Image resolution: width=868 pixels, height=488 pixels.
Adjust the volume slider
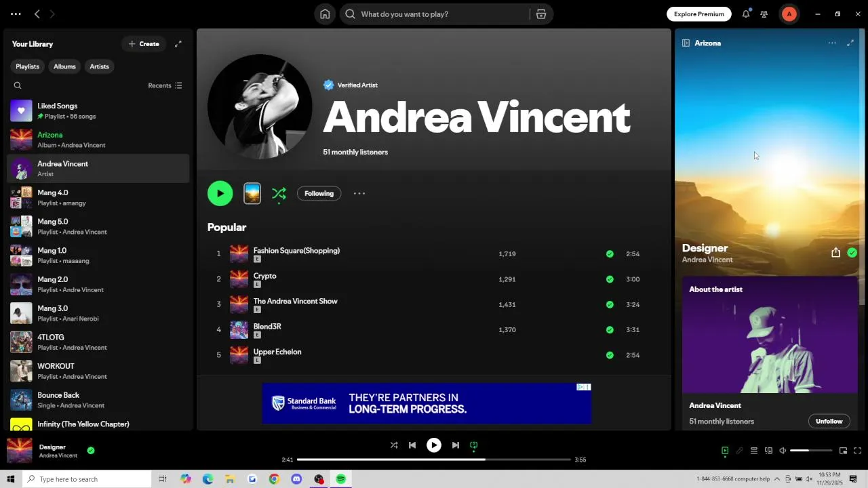tap(811, 451)
